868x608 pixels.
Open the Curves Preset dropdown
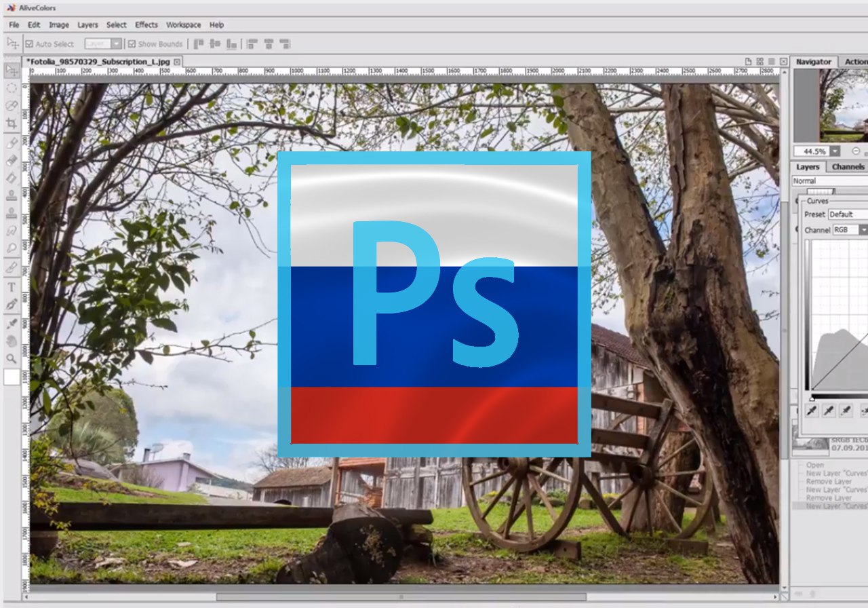click(848, 214)
